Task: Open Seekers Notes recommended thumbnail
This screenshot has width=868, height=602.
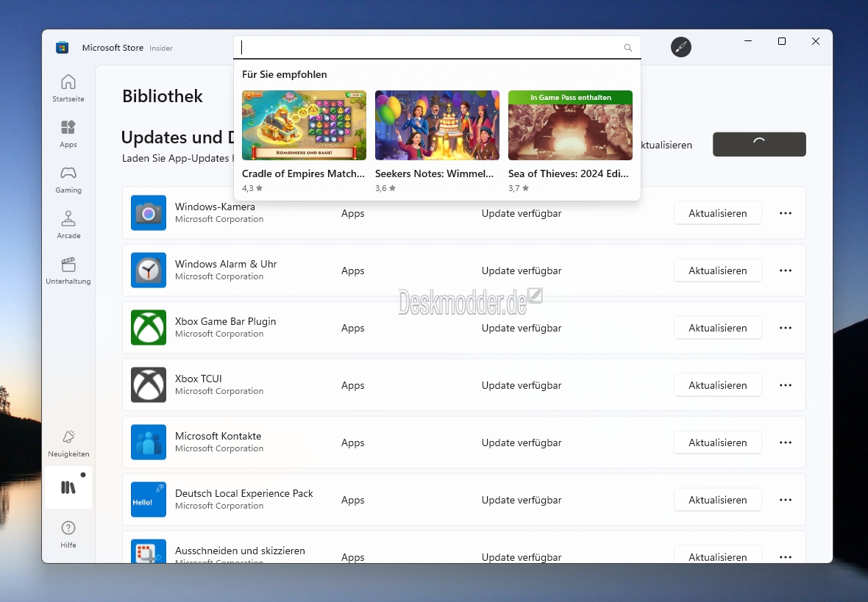Action: pos(438,126)
